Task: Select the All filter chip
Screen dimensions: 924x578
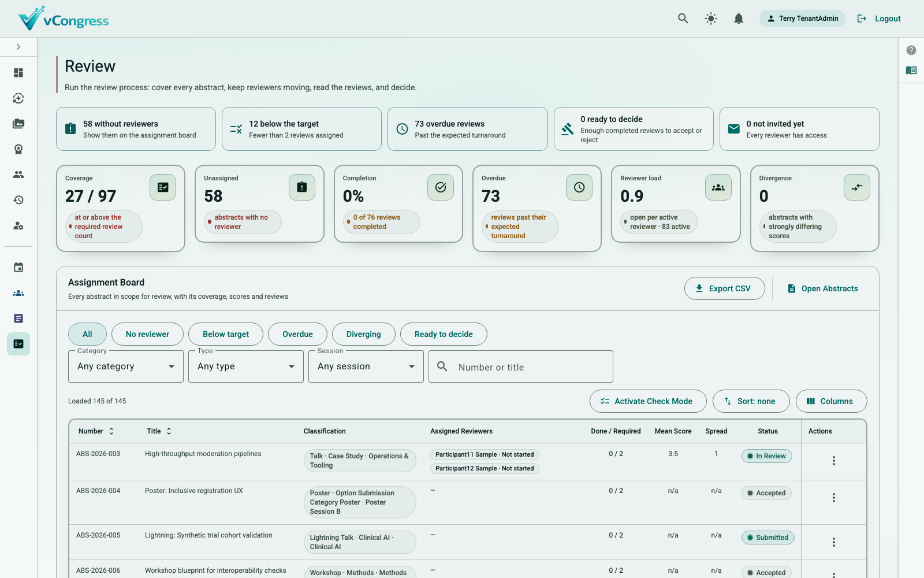Action: [87, 334]
